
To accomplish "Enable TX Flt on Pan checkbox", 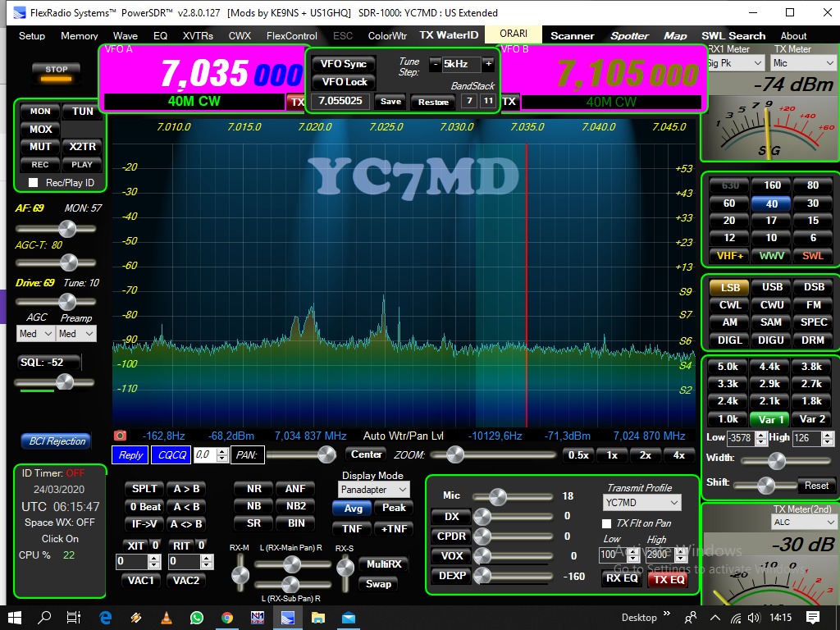I will tap(606, 523).
